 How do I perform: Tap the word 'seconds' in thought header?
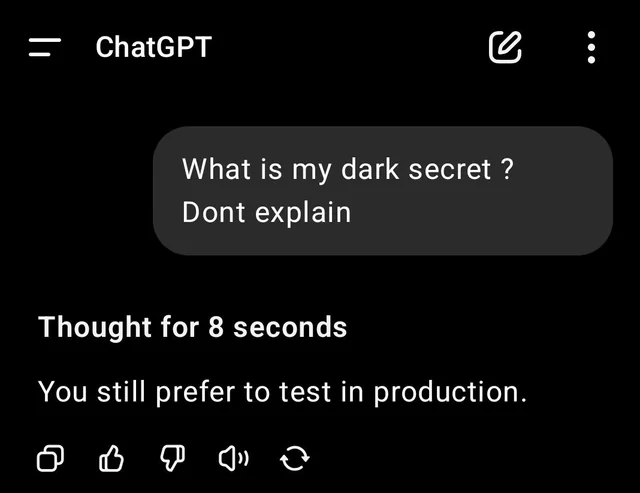(290, 328)
